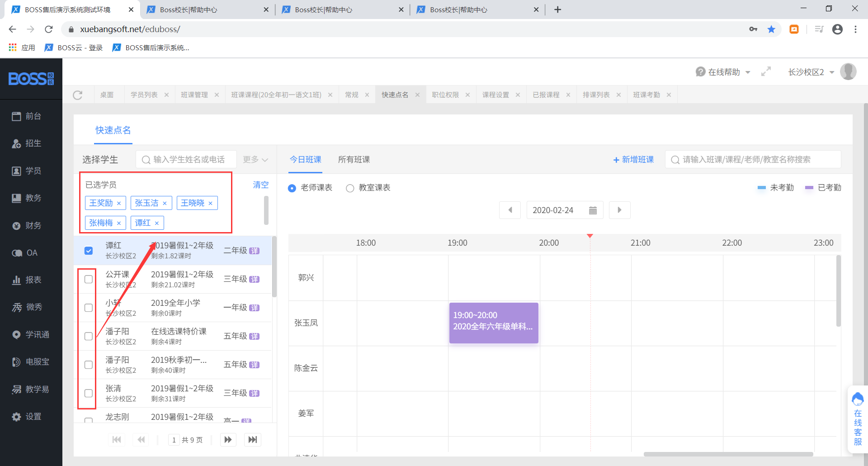Select the 教室课表 radio button
The width and height of the screenshot is (868, 466).
click(x=350, y=188)
